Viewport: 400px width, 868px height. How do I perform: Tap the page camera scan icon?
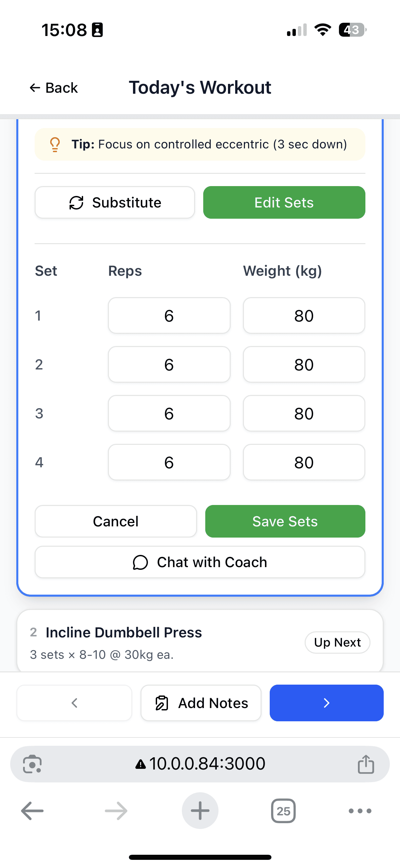tap(33, 764)
